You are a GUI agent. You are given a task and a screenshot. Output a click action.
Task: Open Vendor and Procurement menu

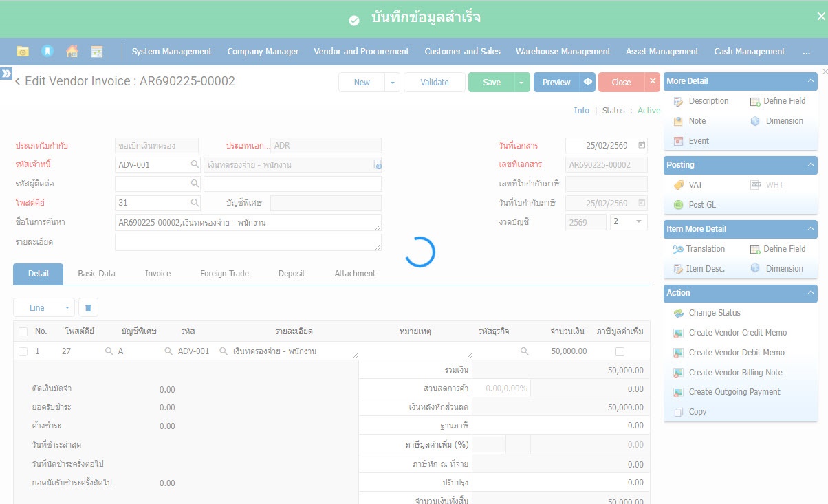click(361, 52)
